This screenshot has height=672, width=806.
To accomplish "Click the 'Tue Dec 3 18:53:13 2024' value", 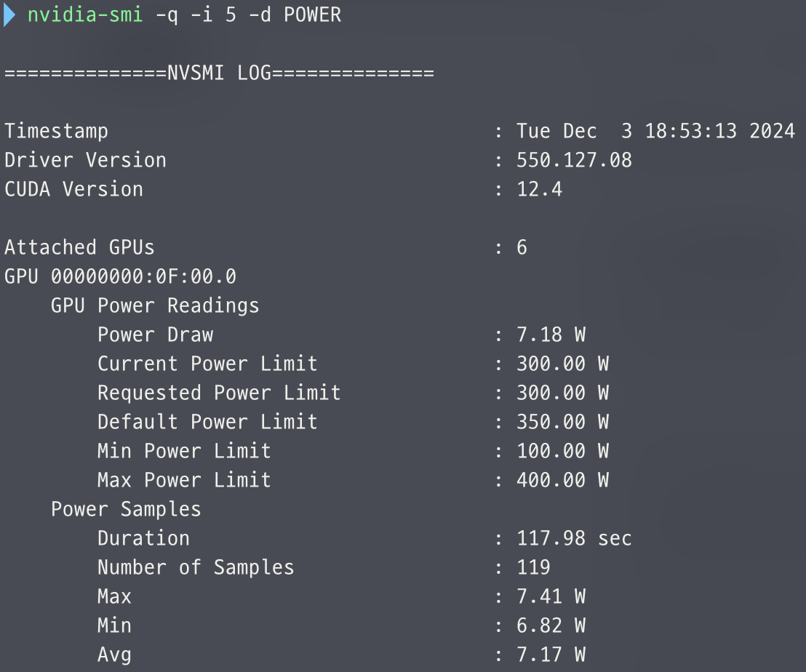I will [x=656, y=131].
